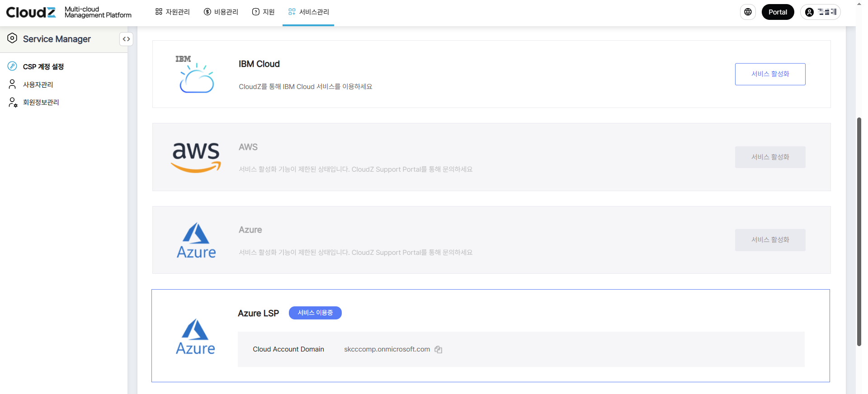Click disabled AWS 서비스 활성화 button
Screen dimensions: 868x394
770,157
